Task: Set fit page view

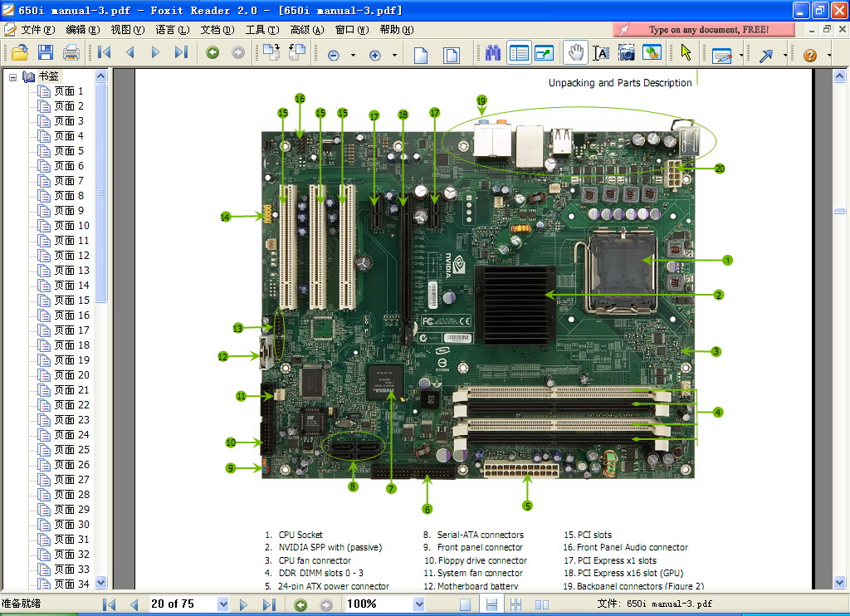Action: click(x=451, y=55)
